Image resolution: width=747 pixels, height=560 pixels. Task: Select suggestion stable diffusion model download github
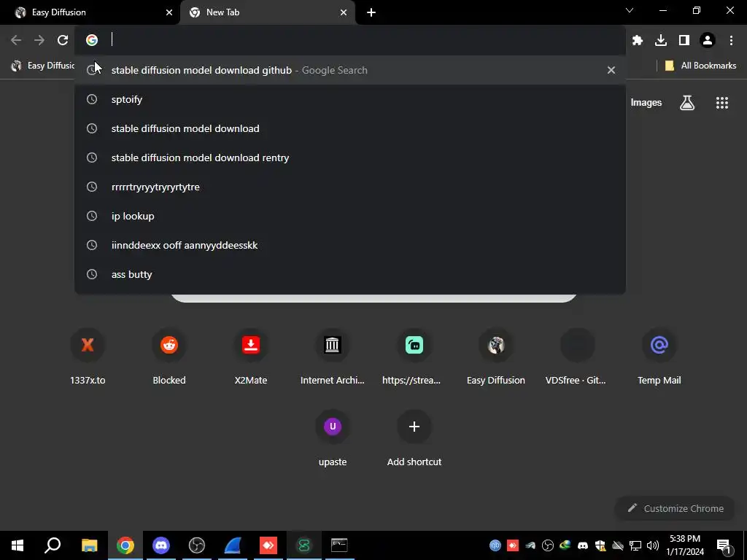tap(350, 70)
